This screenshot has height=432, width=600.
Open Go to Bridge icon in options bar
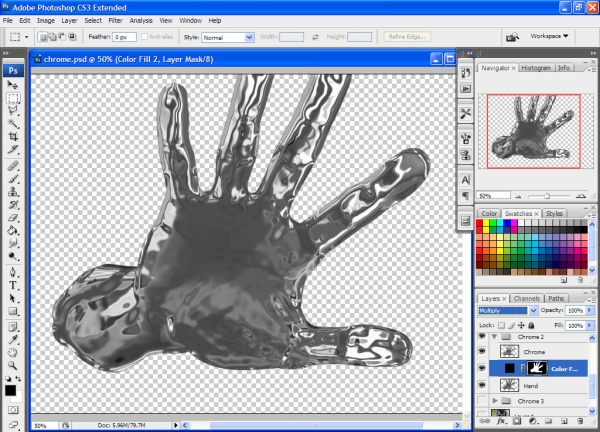click(x=512, y=37)
